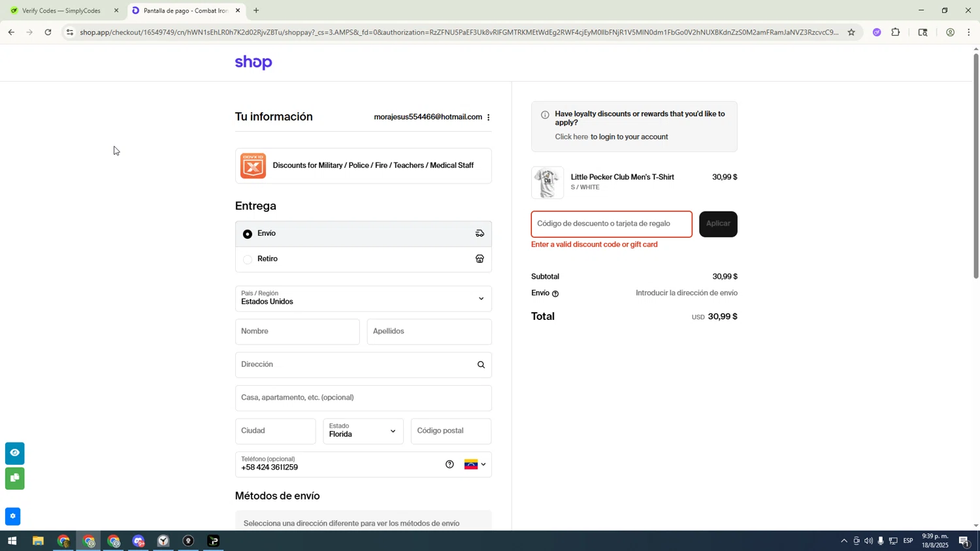Click the T-shirt product thumbnail

[x=547, y=183]
